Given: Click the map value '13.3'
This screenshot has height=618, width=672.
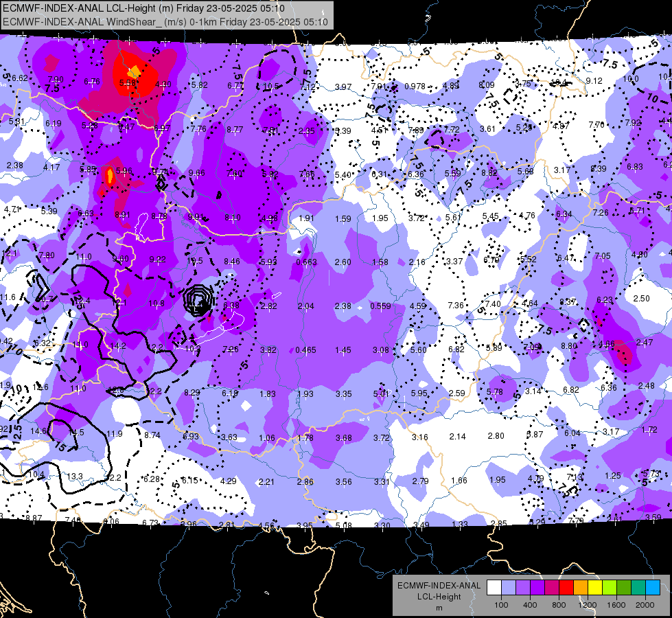Looking at the screenshot, I should click(75, 476).
